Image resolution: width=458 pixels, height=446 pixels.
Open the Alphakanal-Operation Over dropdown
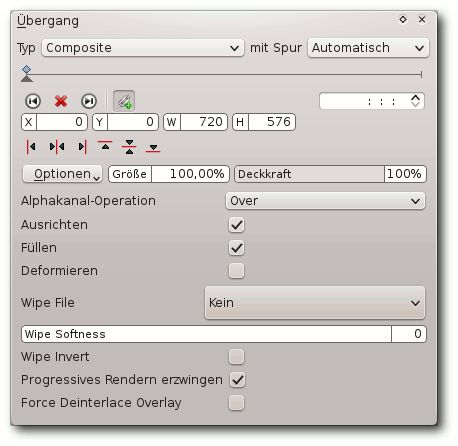(x=325, y=201)
